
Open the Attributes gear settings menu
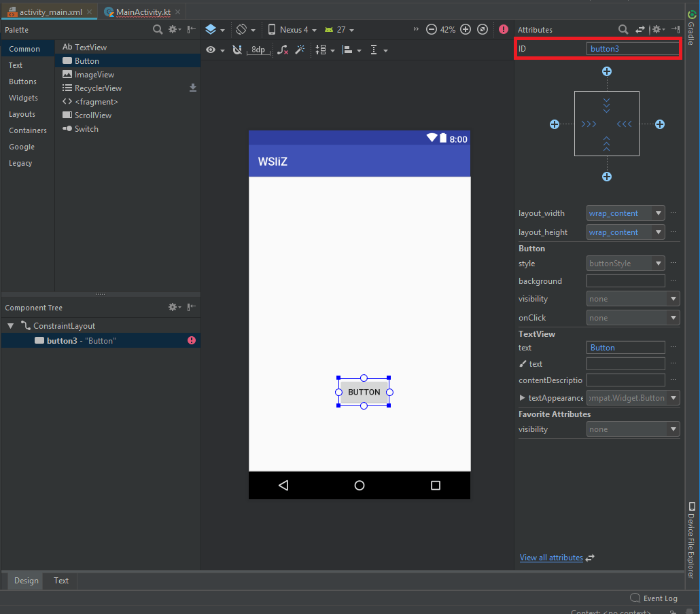658,29
